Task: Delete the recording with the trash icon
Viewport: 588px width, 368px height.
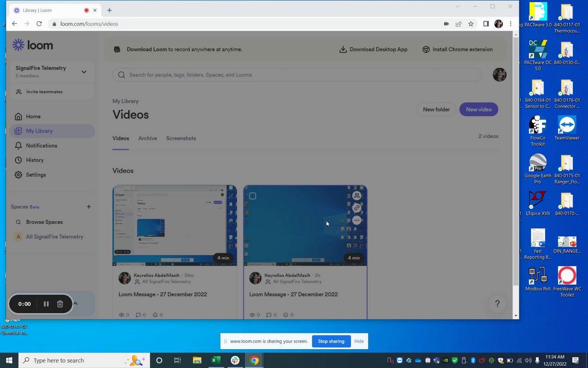Action: 60,304
